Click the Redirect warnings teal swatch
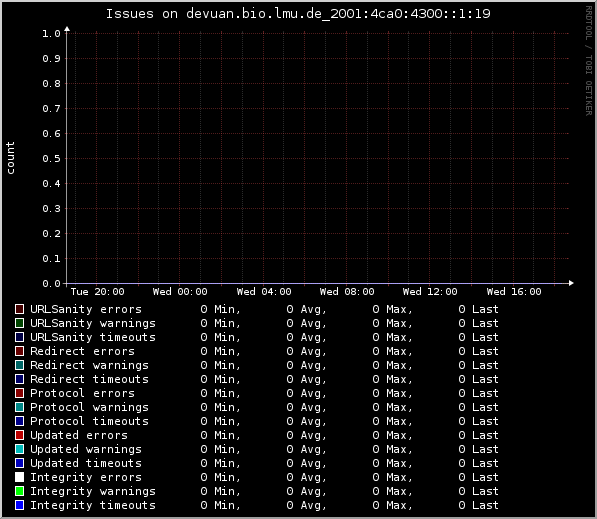This screenshot has width=597, height=519. click(19, 365)
